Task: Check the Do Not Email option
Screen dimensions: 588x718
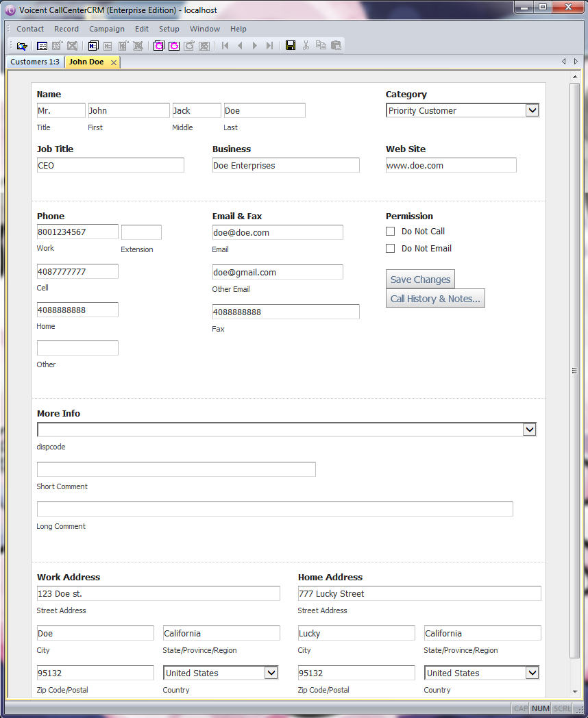Action: 391,249
